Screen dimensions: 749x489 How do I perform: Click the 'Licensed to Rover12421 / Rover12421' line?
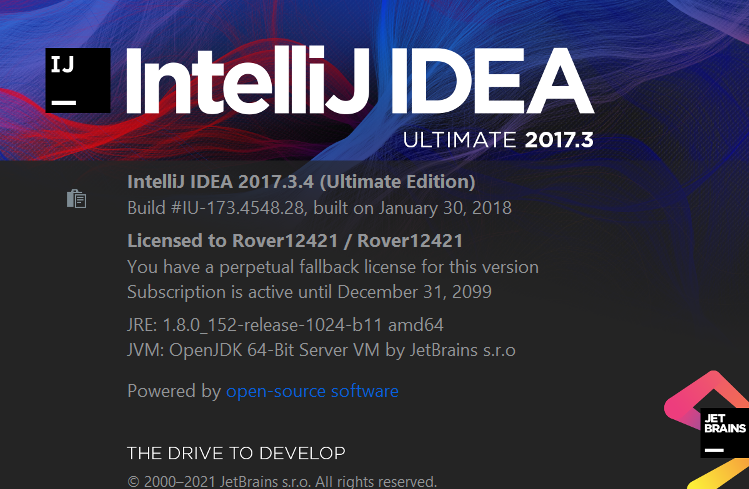click(295, 241)
